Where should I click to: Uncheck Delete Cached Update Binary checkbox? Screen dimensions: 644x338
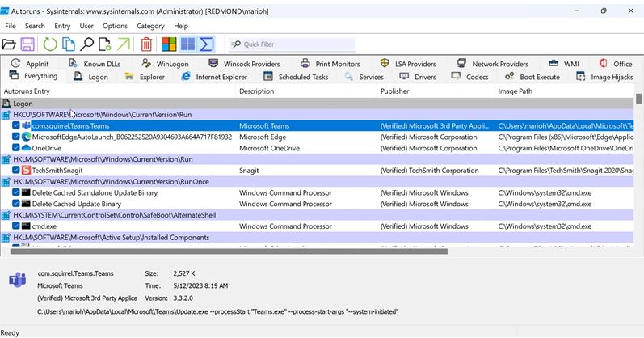(x=16, y=203)
